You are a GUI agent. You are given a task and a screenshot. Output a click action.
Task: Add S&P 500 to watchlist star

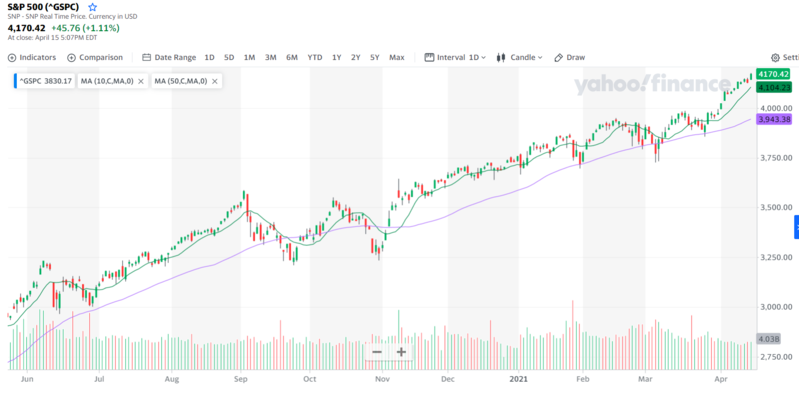92,7
